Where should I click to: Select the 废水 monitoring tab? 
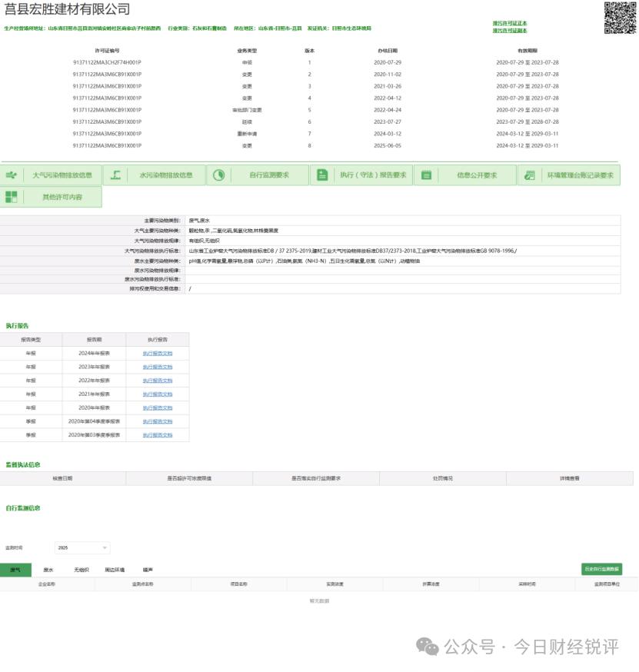click(48, 570)
